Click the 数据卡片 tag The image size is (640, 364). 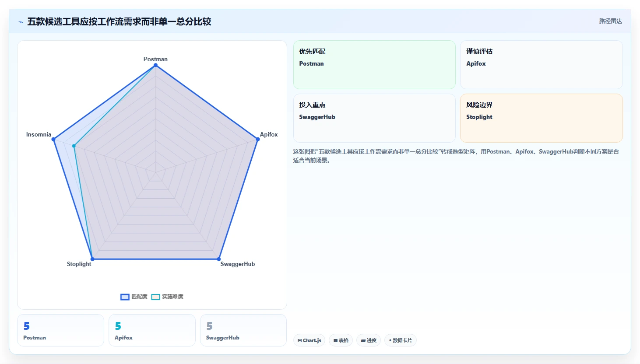(x=401, y=340)
